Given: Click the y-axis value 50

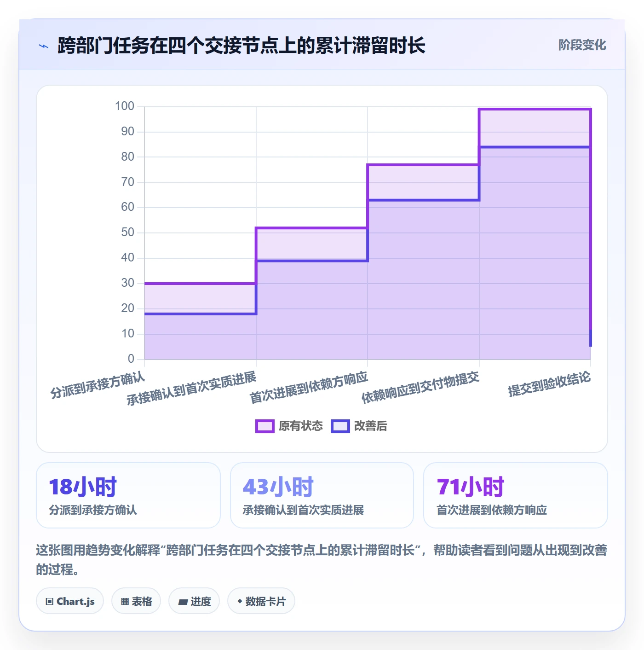Looking at the screenshot, I should pos(128,232).
